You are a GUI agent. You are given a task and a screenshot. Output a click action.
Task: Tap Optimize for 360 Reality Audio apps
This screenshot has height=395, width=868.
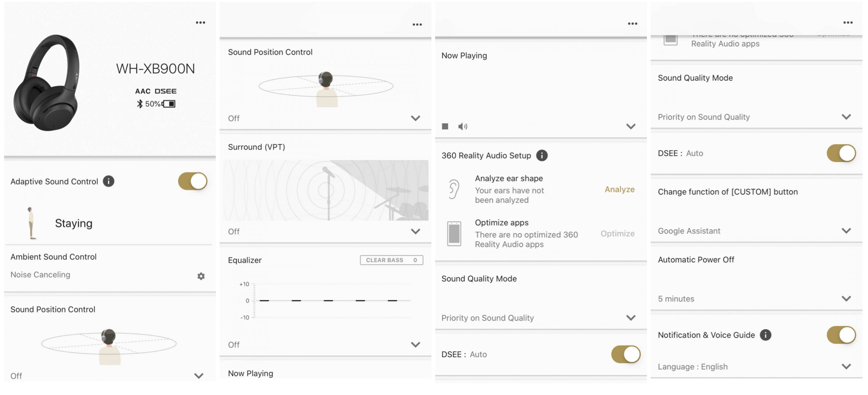pos(617,234)
